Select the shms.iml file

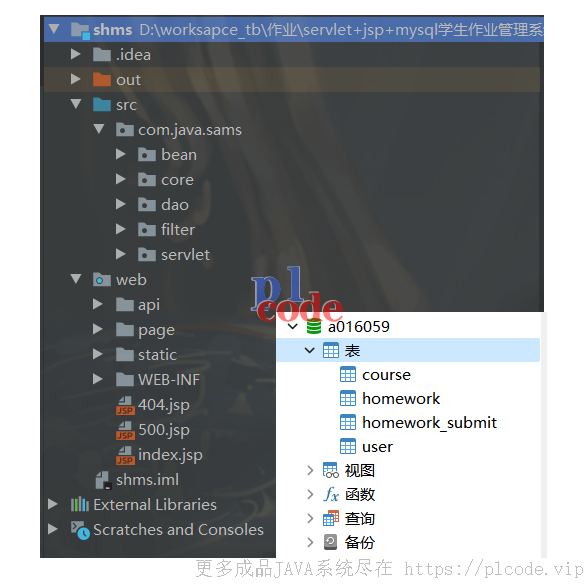147,480
